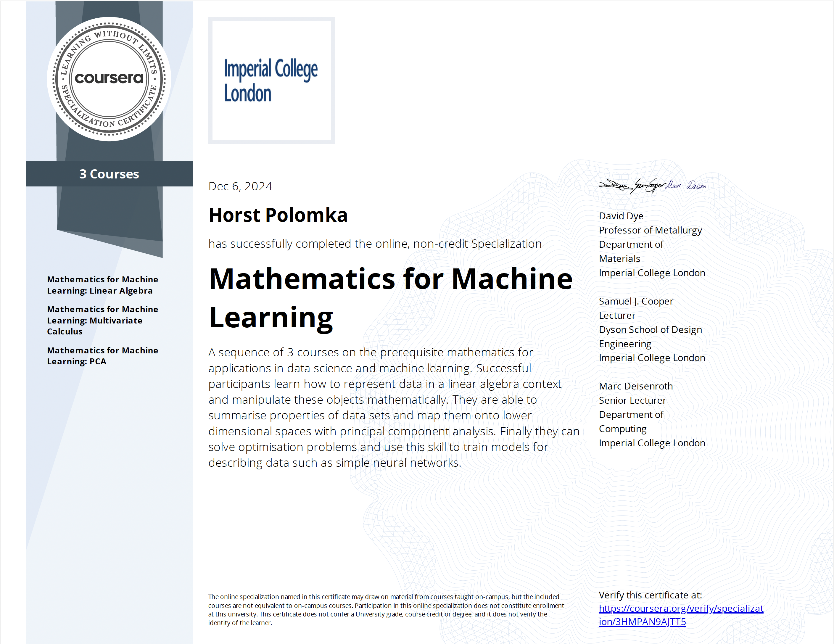Open the Coursera verification link
The height and width of the screenshot is (644, 834).
681,615
